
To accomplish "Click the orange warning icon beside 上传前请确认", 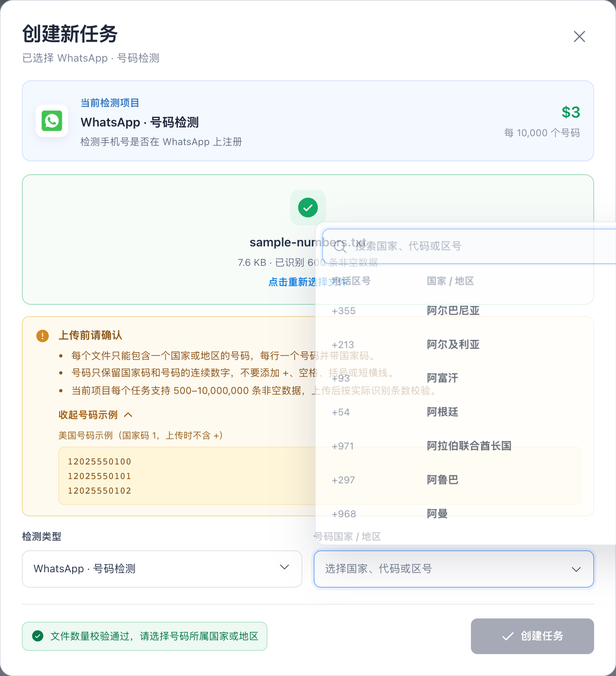I will coord(43,336).
